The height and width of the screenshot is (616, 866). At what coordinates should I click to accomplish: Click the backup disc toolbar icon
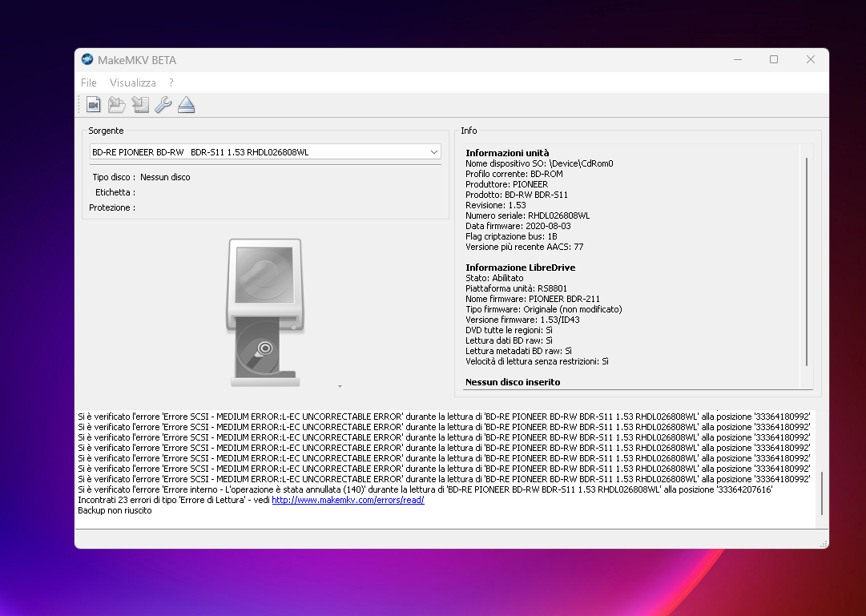pos(140,104)
